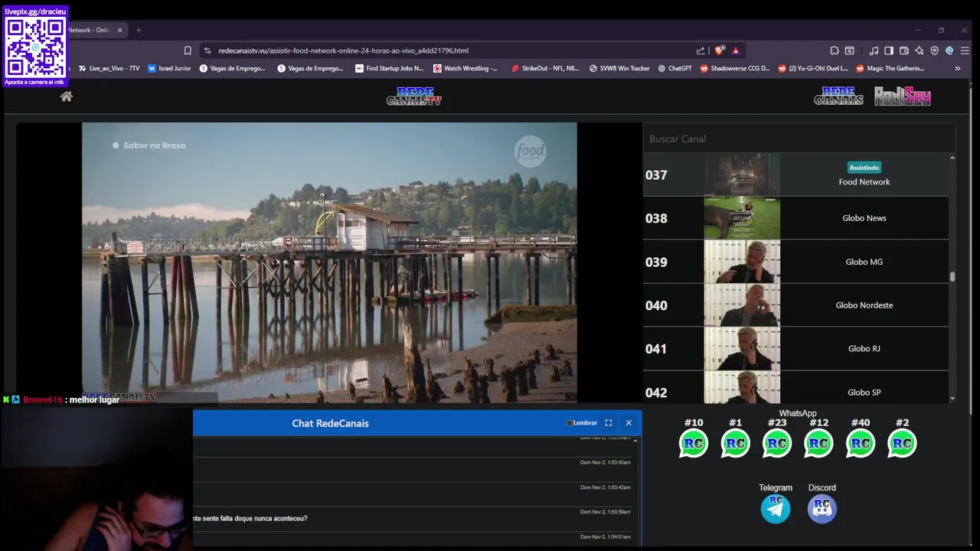Viewport: 980px width, 551px height.
Task: Open the Brave Wallet icon
Action: coord(904,51)
